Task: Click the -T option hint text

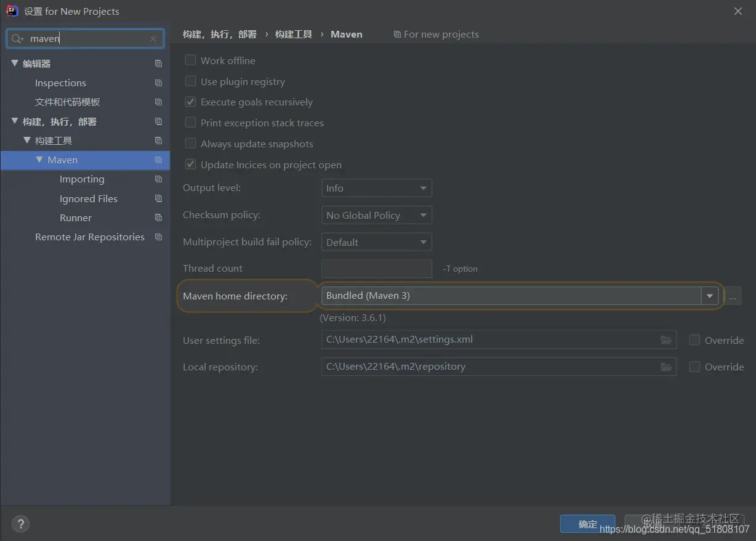Action: [460, 269]
